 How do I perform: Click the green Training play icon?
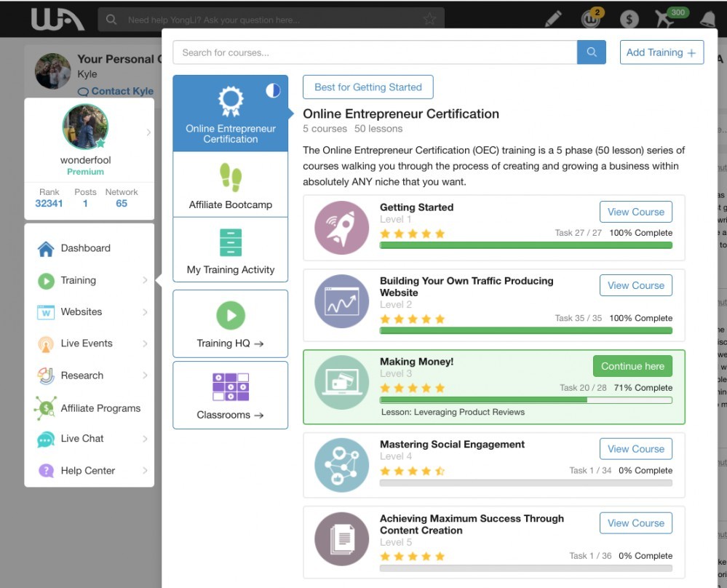click(x=46, y=281)
